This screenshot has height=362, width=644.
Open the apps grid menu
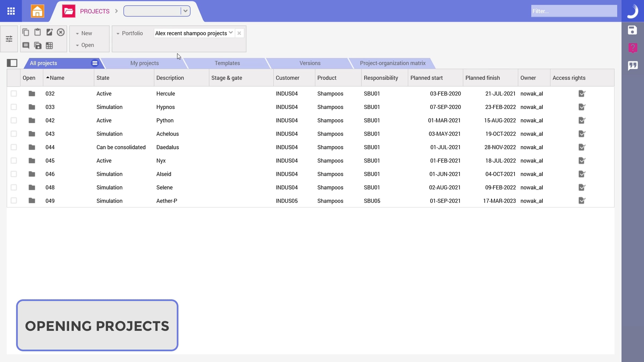(x=11, y=11)
